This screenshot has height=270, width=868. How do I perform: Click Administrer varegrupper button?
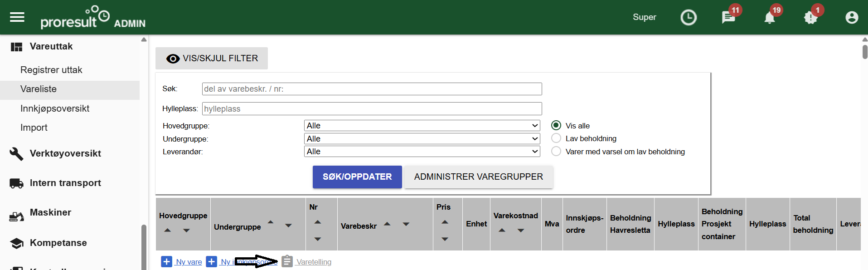click(478, 177)
